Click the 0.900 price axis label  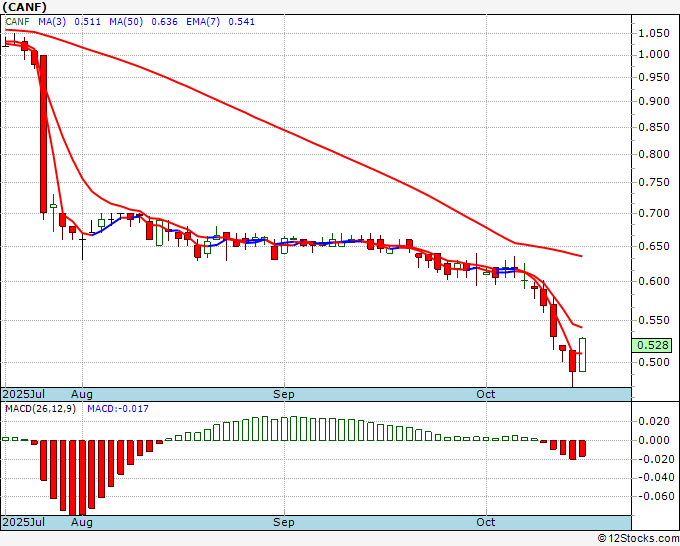pos(654,101)
